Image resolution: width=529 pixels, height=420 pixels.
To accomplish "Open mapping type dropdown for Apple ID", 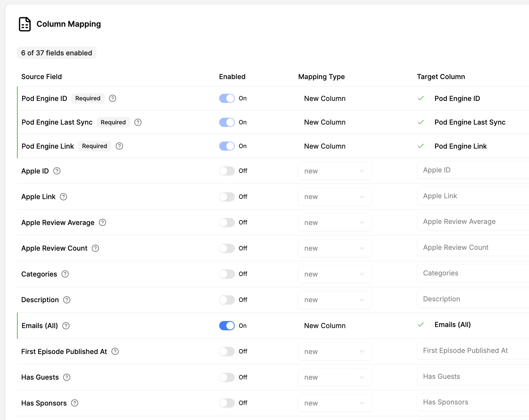I will point(335,171).
